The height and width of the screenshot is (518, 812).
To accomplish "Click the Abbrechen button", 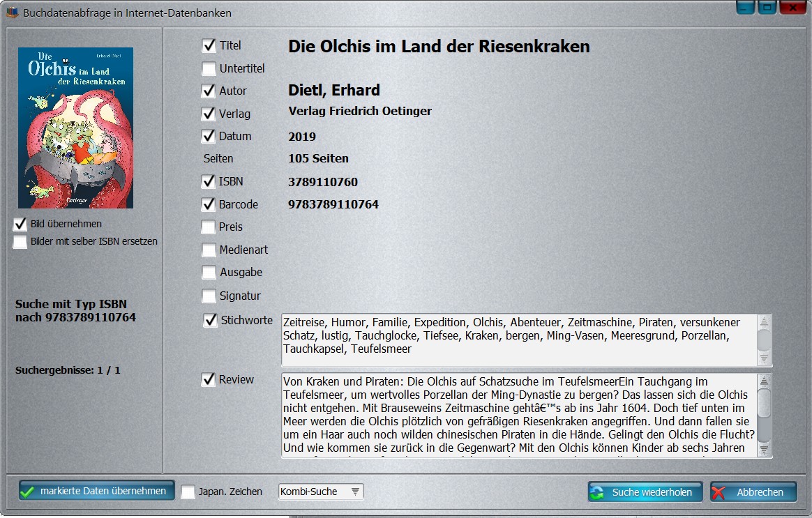I will tap(753, 492).
